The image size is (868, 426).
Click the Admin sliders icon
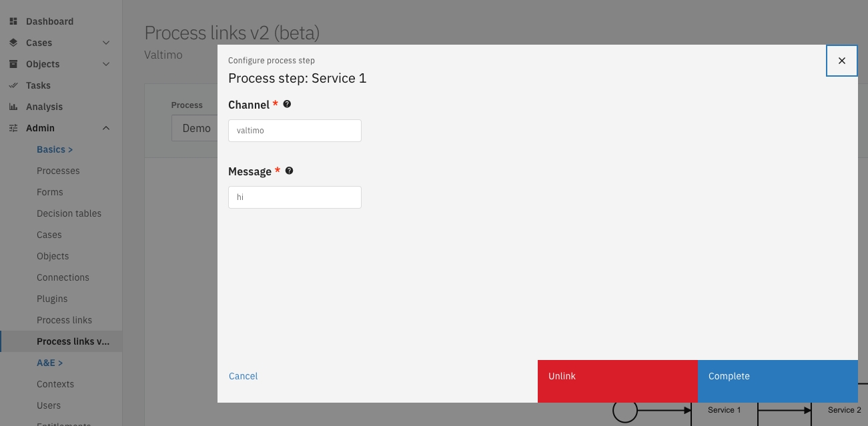(13, 128)
